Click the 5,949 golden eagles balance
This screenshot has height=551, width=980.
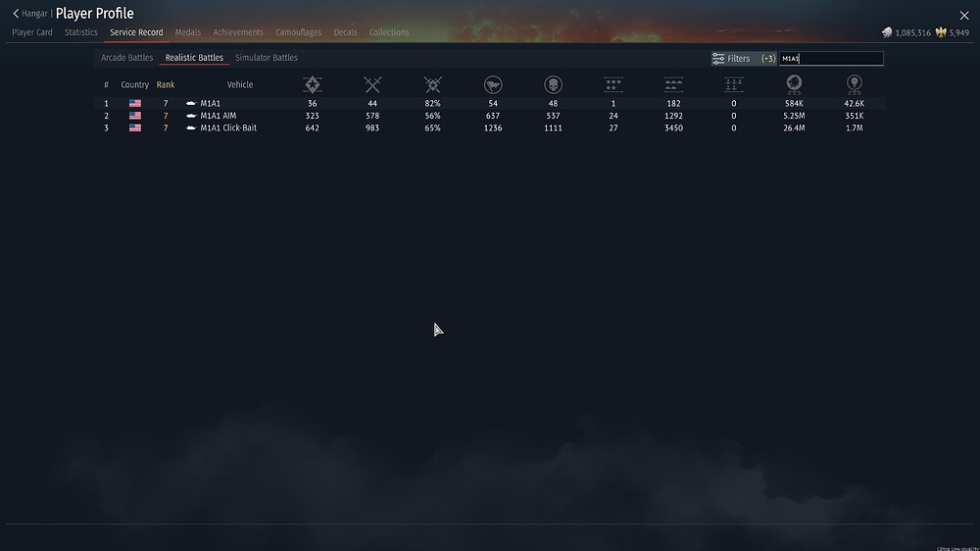pos(958,33)
